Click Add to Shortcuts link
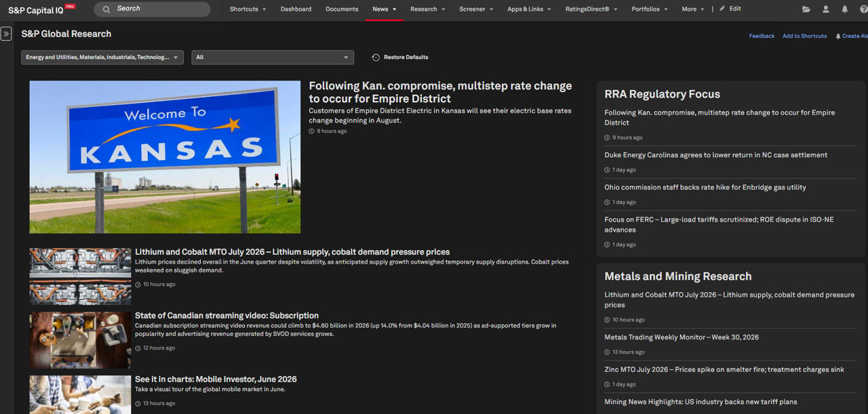 click(x=804, y=36)
